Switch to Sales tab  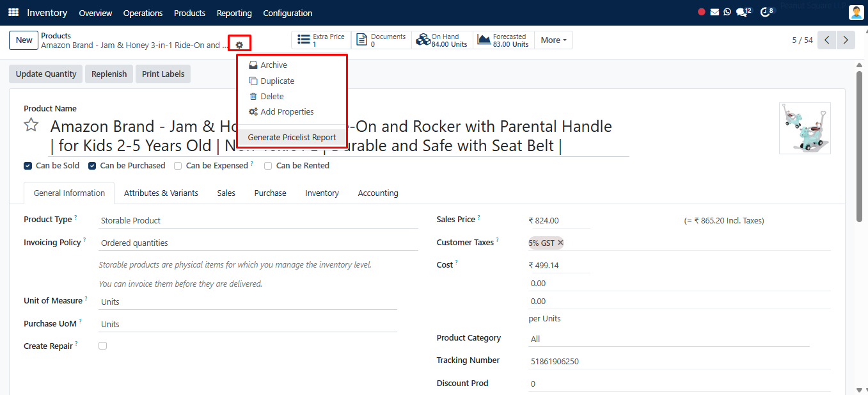tap(226, 193)
